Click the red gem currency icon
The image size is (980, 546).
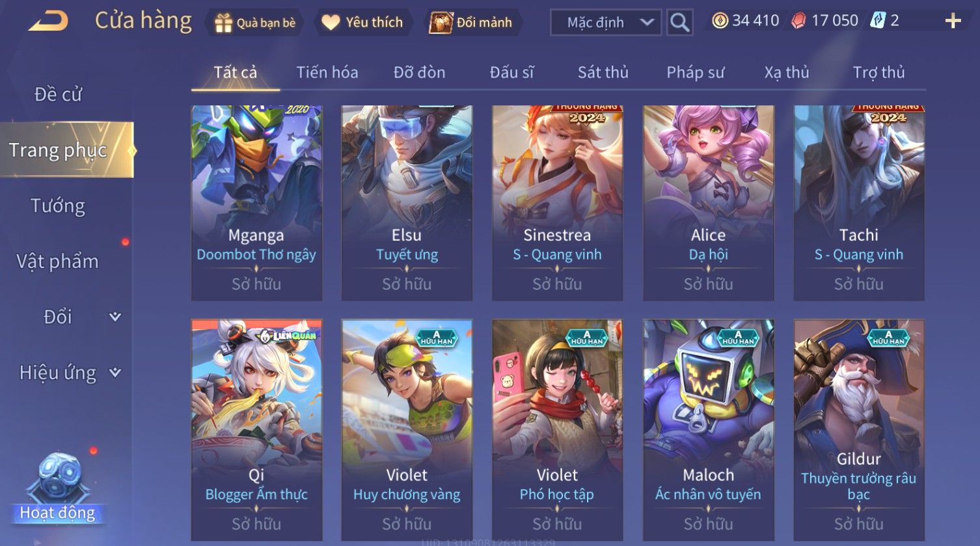pyautogui.click(x=798, y=21)
